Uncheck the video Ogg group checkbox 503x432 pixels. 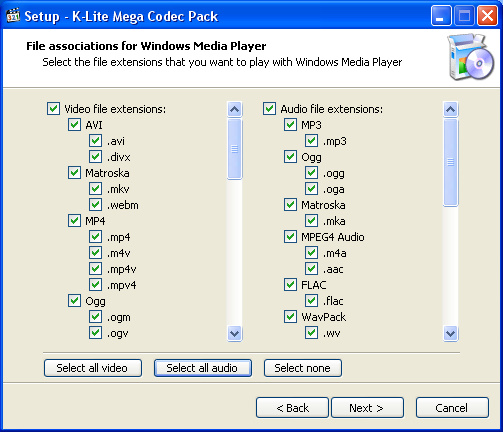coord(74,301)
